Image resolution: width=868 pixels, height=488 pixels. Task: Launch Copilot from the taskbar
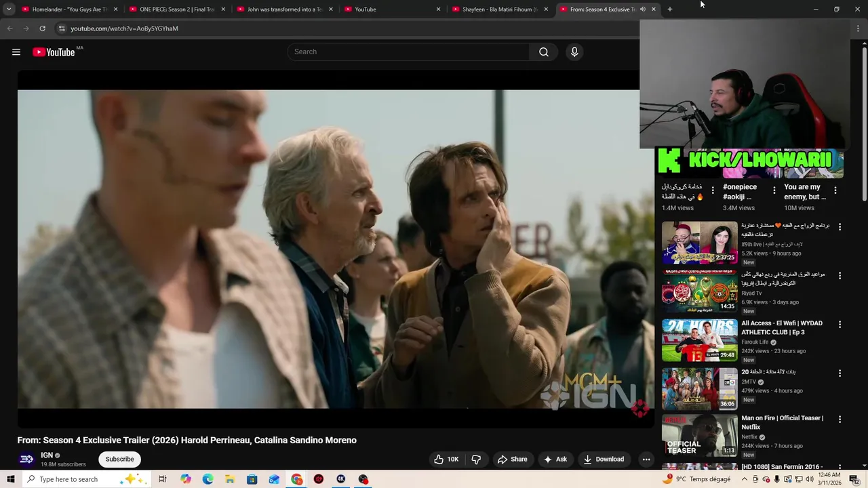[x=186, y=479]
